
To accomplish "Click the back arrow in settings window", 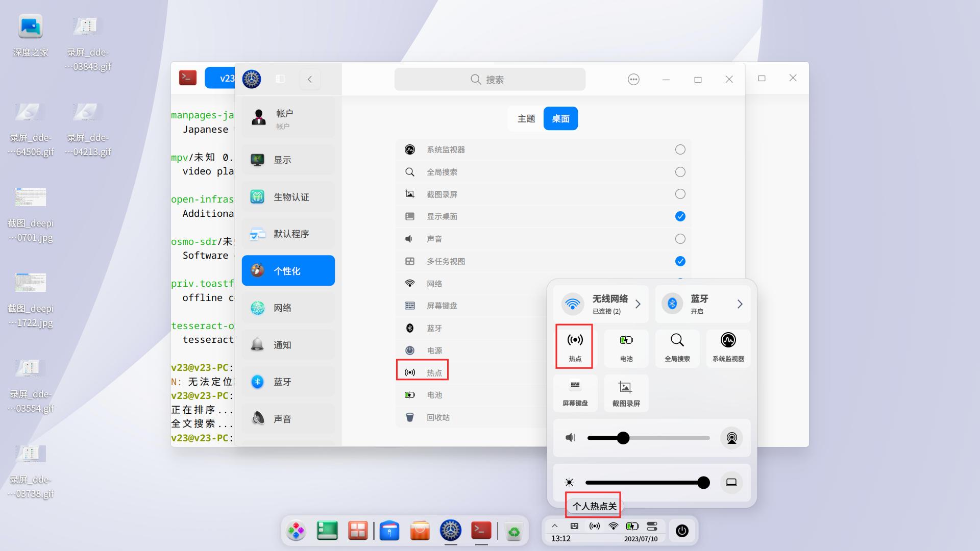I will pyautogui.click(x=310, y=79).
